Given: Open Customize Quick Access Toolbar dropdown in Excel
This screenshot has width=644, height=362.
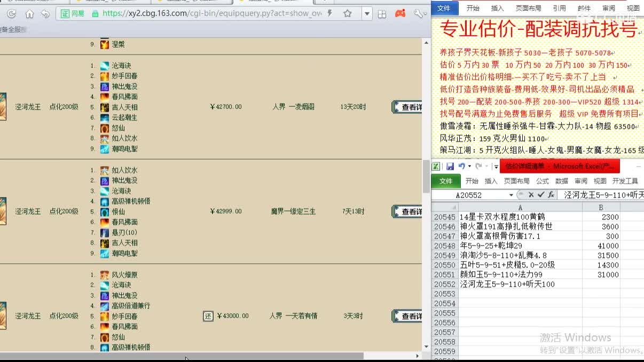Looking at the screenshot, I should click(x=496, y=167).
